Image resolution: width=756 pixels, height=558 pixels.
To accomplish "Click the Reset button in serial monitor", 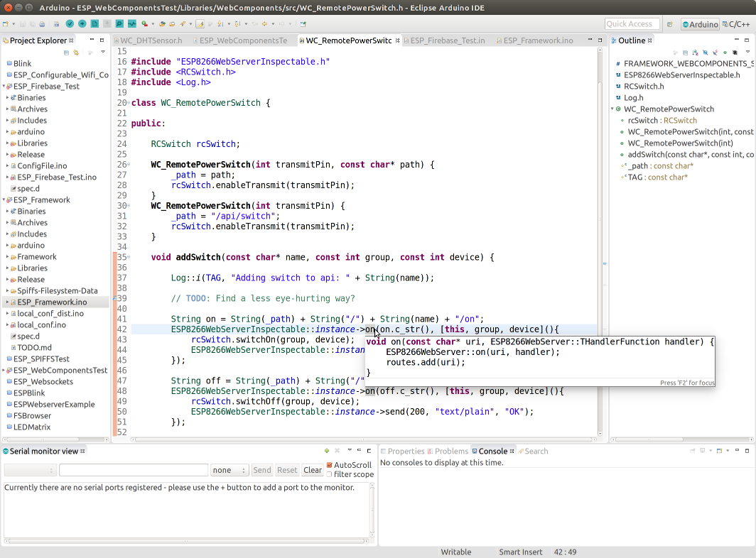I will 287,470.
